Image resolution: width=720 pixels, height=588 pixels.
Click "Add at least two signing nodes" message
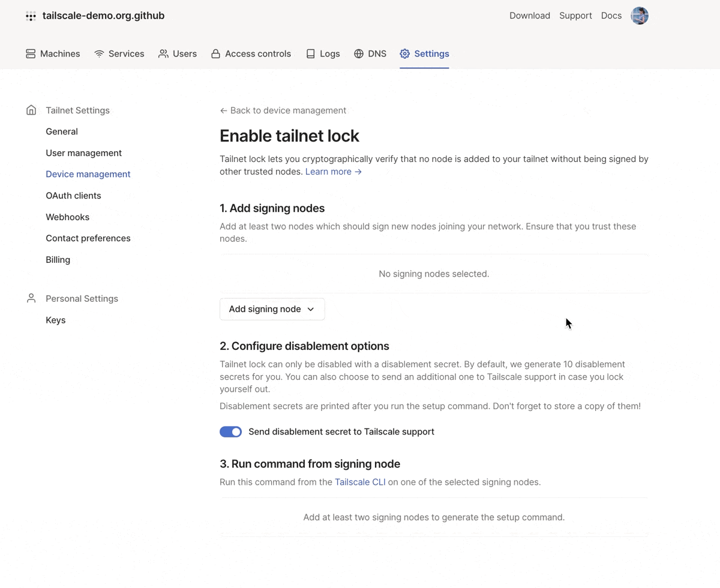[434, 517]
